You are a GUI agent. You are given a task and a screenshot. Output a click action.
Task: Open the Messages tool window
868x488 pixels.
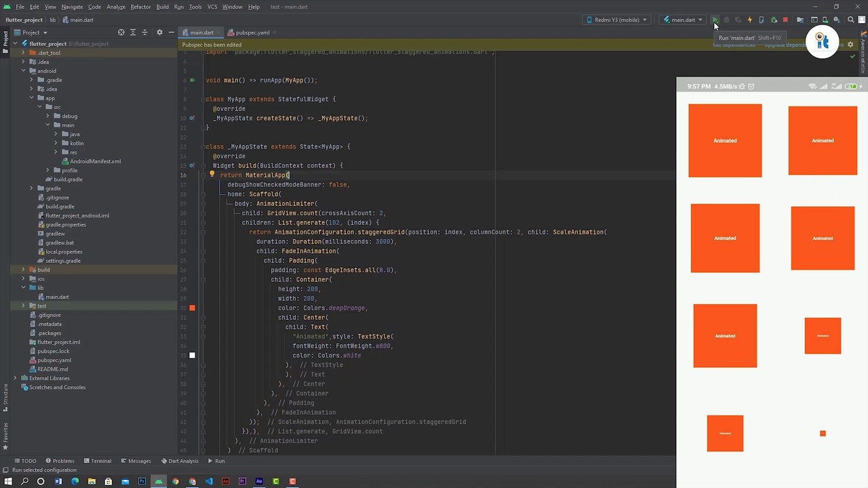coord(136,461)
